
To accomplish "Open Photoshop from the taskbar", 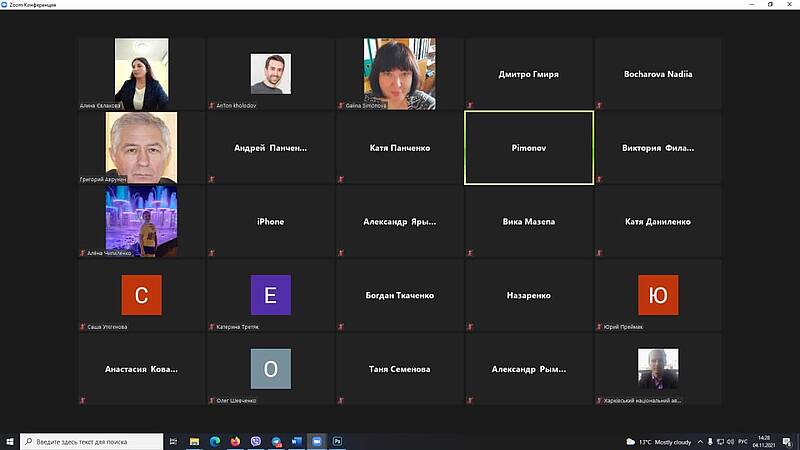I will (338, 441).
